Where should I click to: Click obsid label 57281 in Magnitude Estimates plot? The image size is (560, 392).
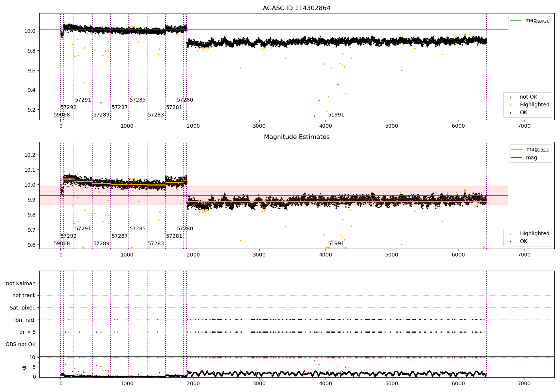[x=174, y=236]
